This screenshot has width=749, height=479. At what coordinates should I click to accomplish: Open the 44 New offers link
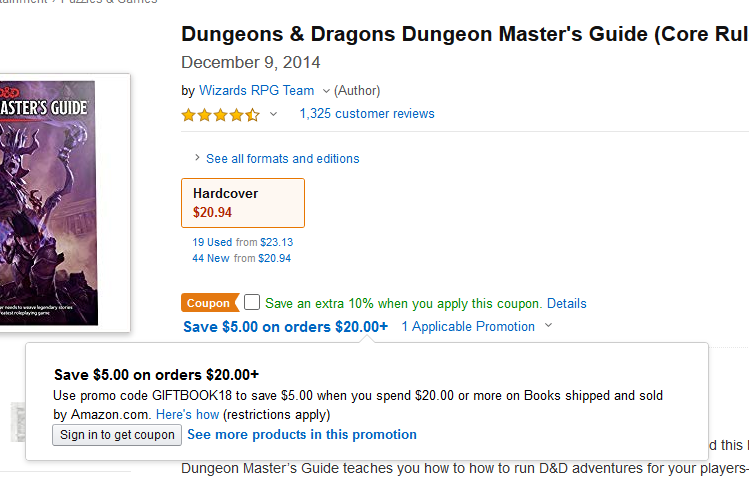(x=212, y=258)
